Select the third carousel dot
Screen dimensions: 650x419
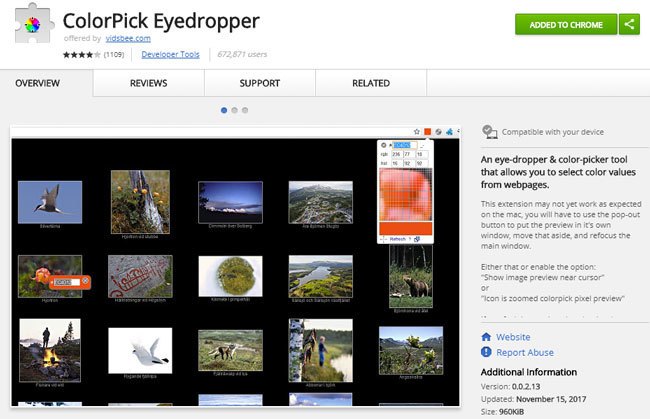[245, 110]
